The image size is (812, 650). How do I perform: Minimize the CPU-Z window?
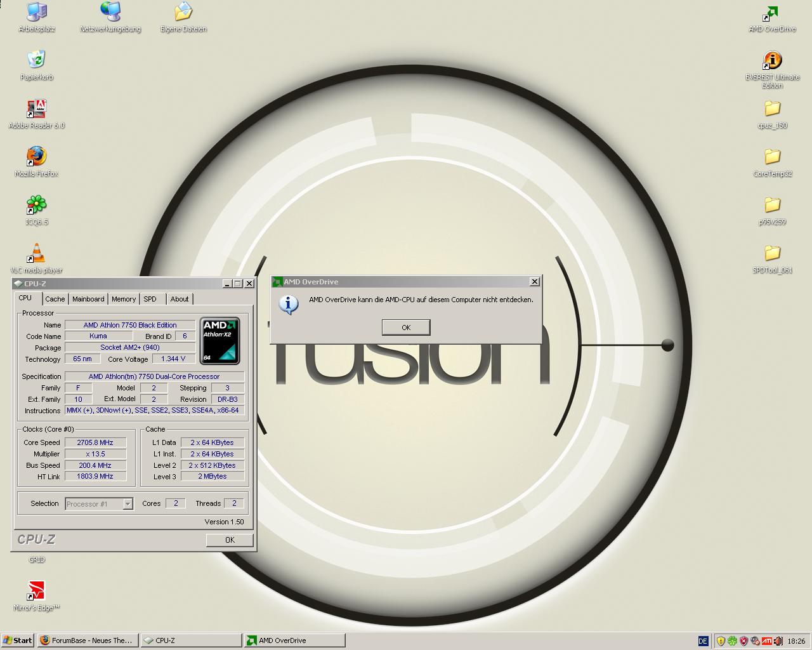(x=227, y=284)
